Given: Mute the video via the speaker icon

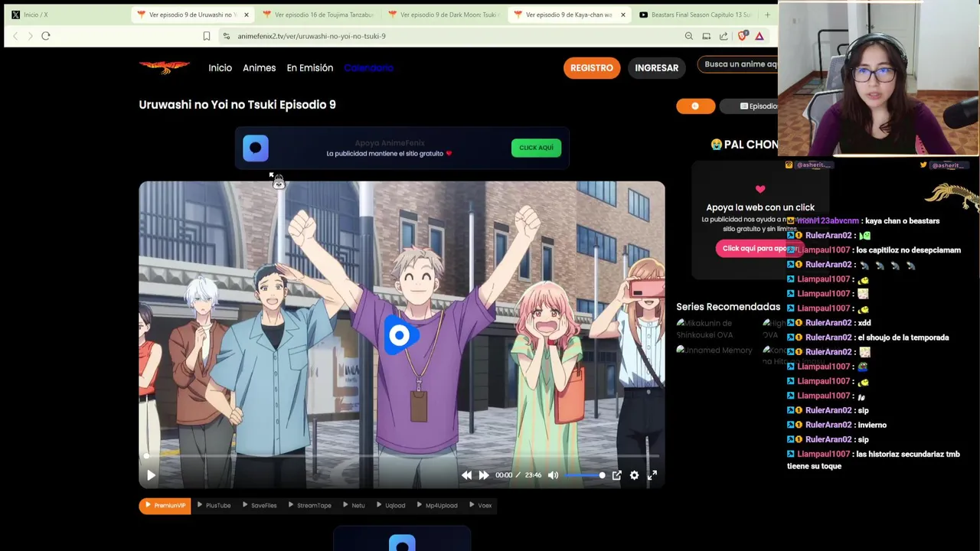Looking at the screenshot, I should click(553, 475).
